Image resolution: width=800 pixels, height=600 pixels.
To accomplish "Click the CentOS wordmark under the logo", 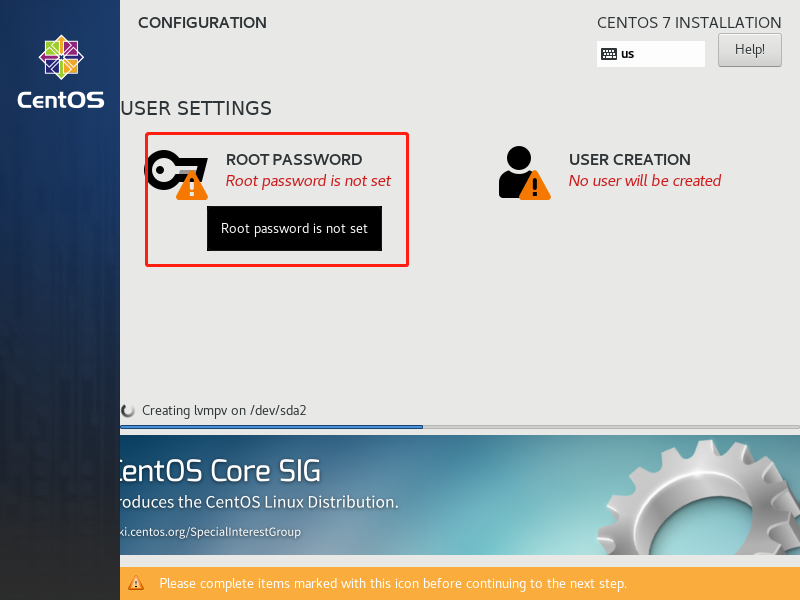I will point(61,100).
